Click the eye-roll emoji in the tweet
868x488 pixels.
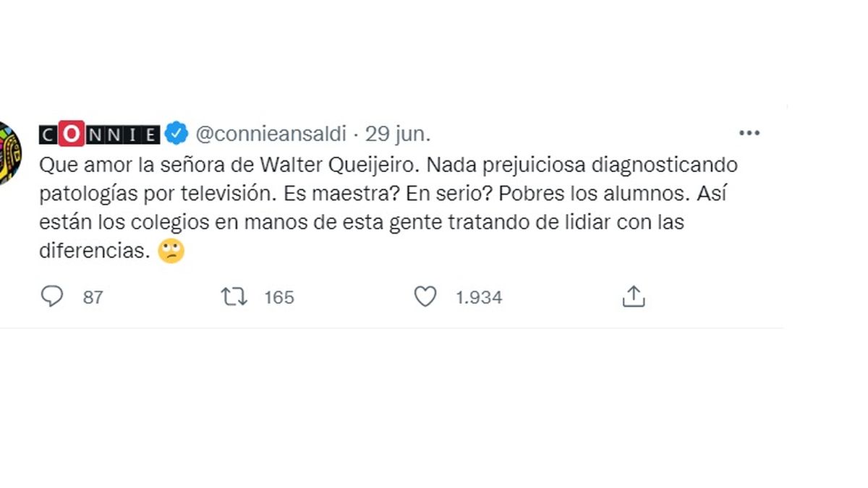point(171,251)
